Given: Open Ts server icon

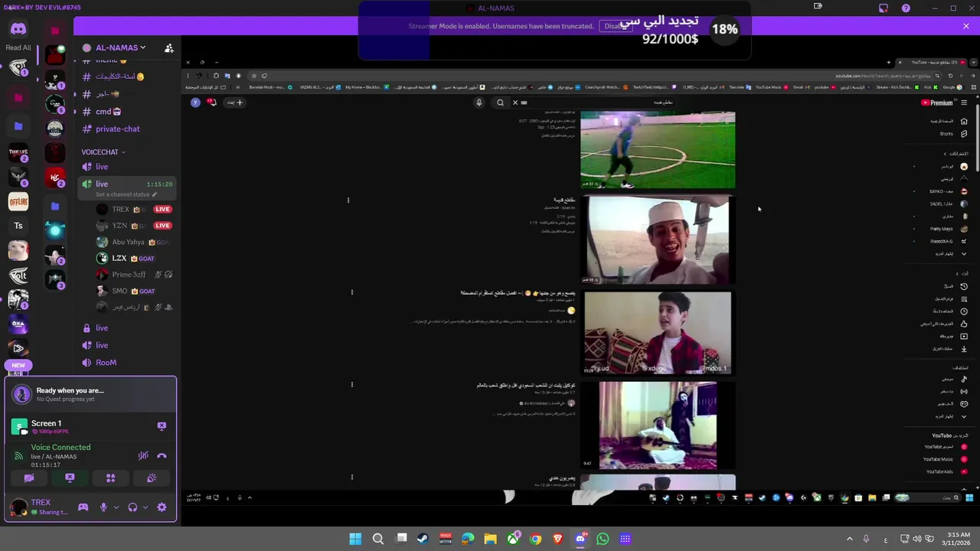Looking at the screenshot, I should (18, 226).
